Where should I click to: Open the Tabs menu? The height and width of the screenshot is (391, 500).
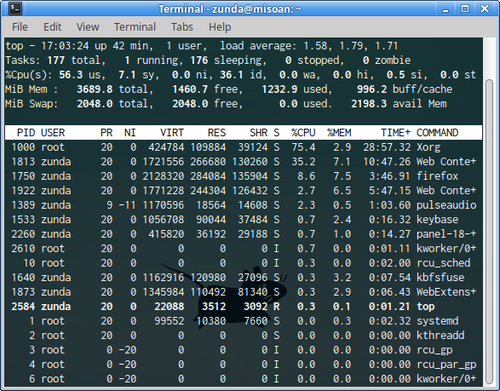click(182, 27)
